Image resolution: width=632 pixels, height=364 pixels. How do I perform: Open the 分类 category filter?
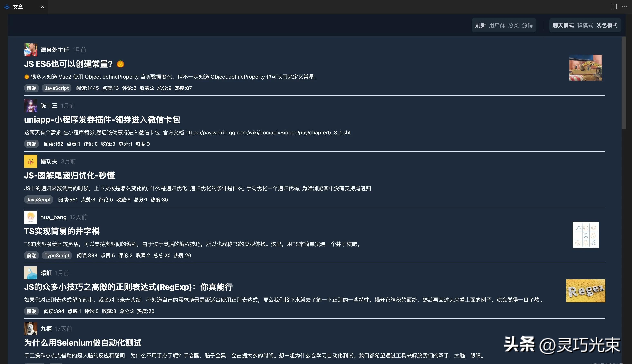pyautogui.click(x=514, y=25)
